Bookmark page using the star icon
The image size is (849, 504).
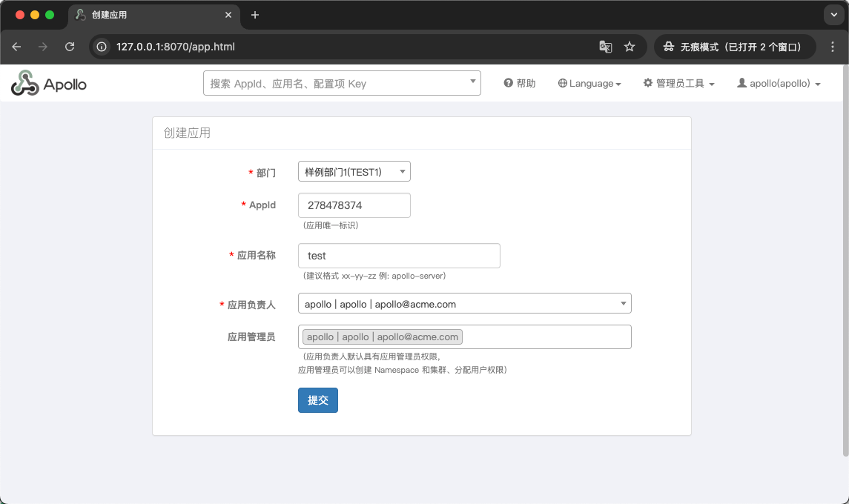[x=630, y=47]
